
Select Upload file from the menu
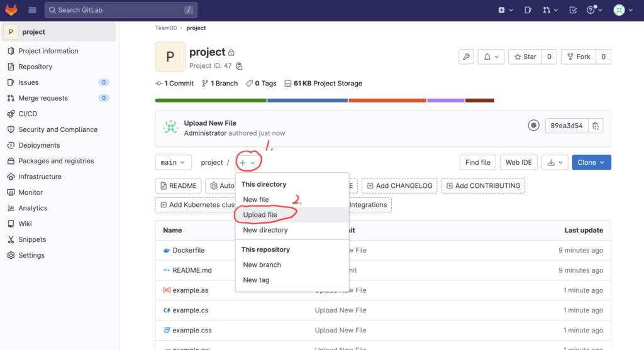tap(260, 215)
